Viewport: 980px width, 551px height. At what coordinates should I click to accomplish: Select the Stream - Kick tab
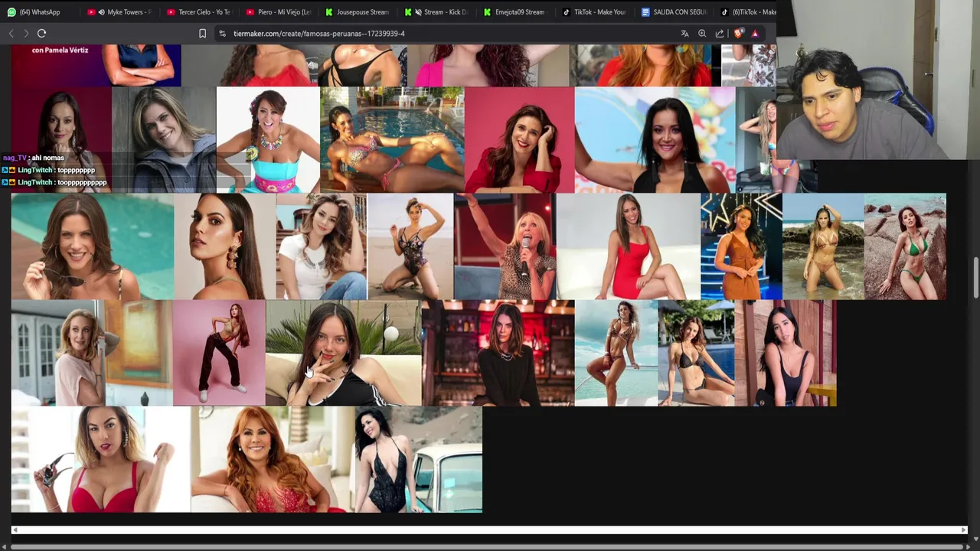pos(437,12)
